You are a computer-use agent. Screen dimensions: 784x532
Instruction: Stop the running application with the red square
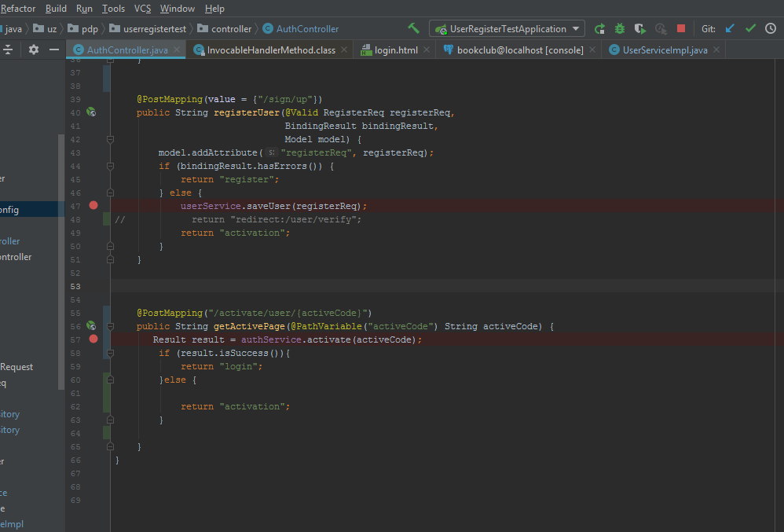681,28
